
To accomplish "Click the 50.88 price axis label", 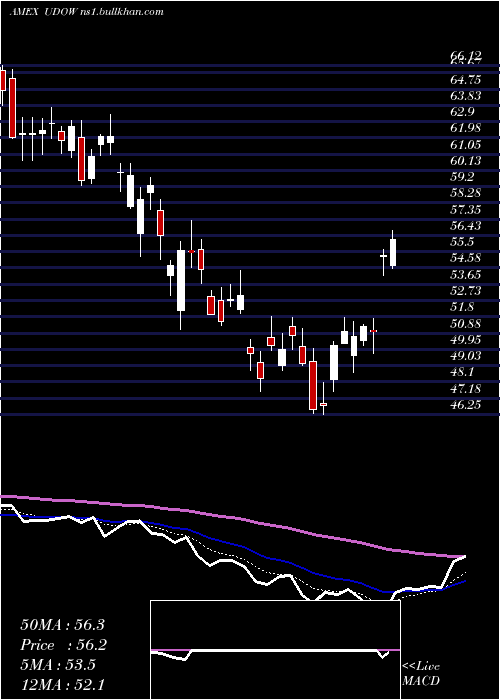I will click(x=466, y=323).
